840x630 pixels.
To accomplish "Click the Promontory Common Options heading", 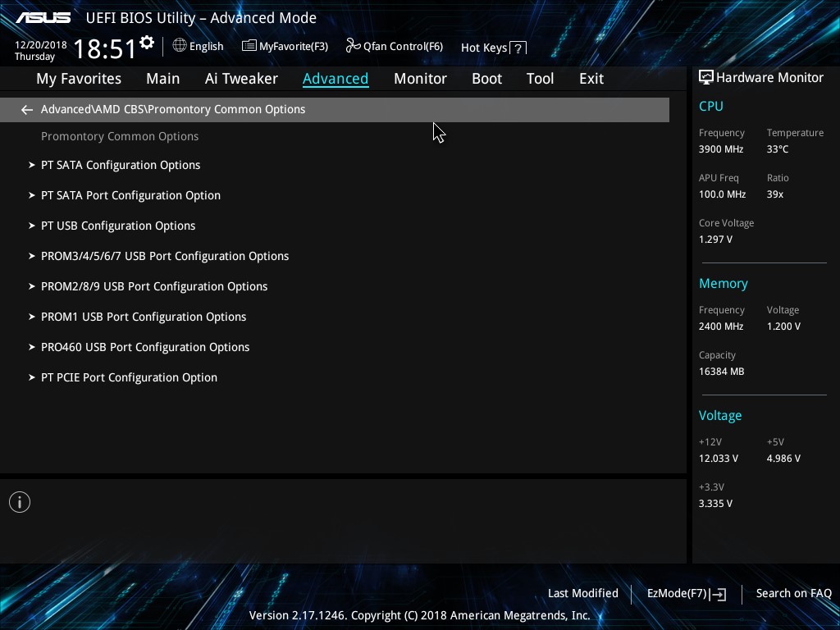I will [120, 137].
